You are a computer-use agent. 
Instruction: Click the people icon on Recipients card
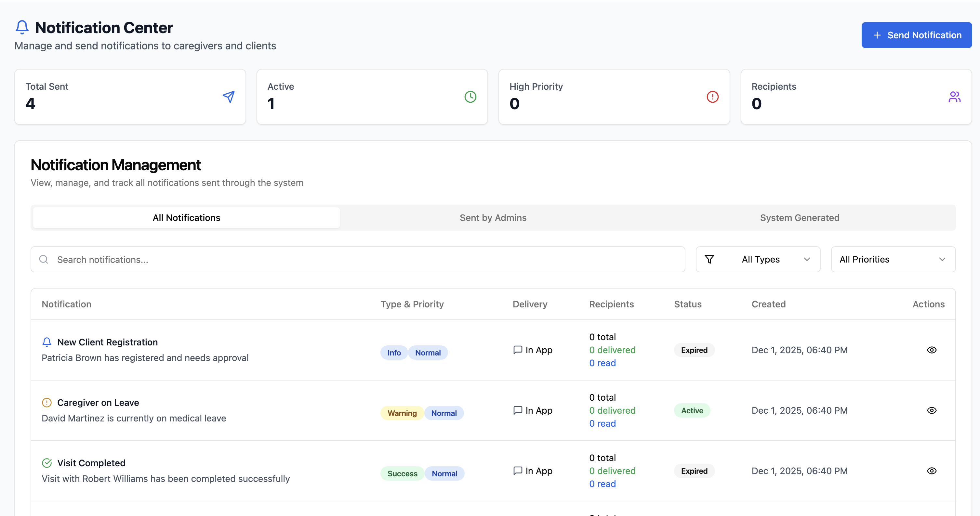click(x=955, y=97)
